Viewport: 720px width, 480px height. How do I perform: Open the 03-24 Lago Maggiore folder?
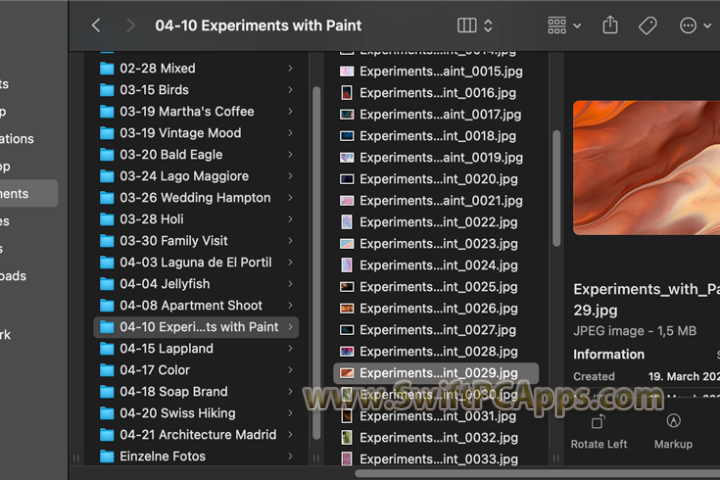pos(197,176)
